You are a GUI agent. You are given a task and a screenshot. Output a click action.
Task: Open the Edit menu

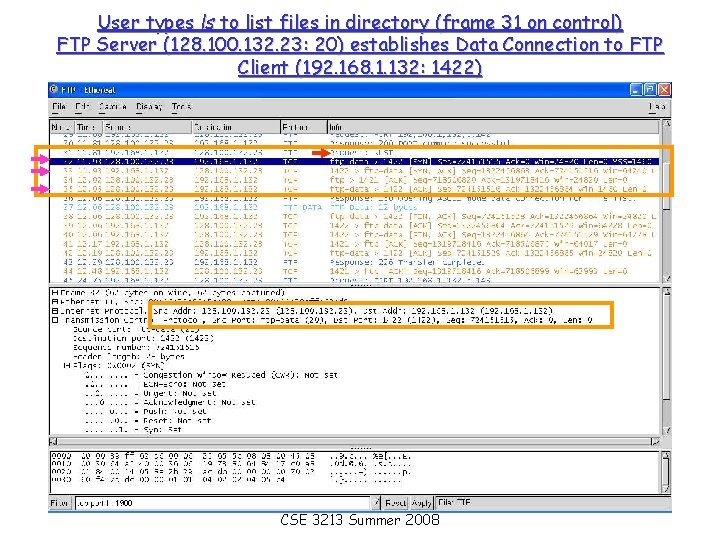(x=82, y=107)
